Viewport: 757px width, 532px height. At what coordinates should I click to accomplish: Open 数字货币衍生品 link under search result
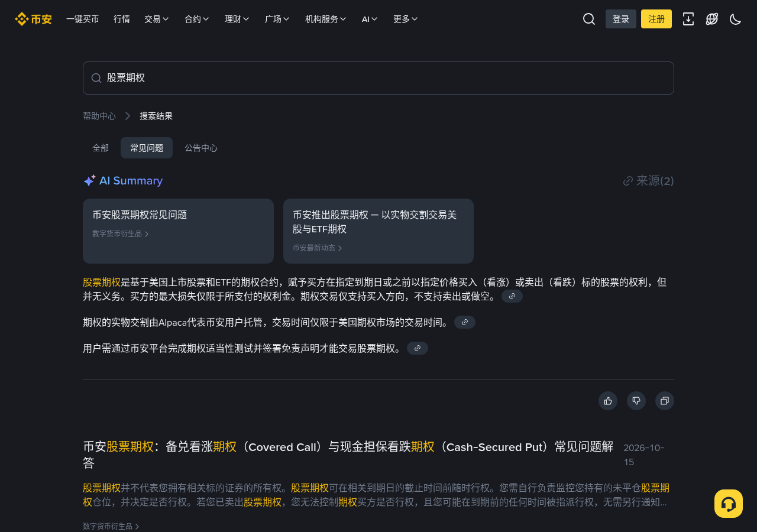click(x=111, y=526)
